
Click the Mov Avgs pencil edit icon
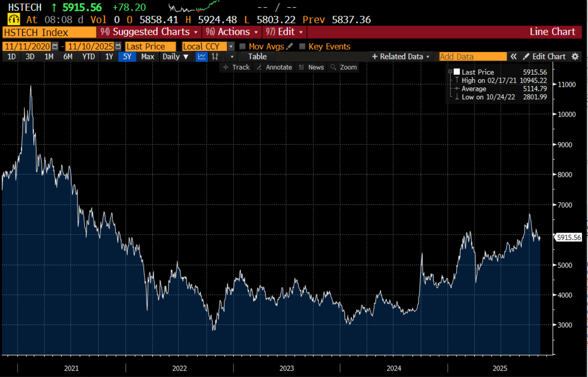click(290, 46)
